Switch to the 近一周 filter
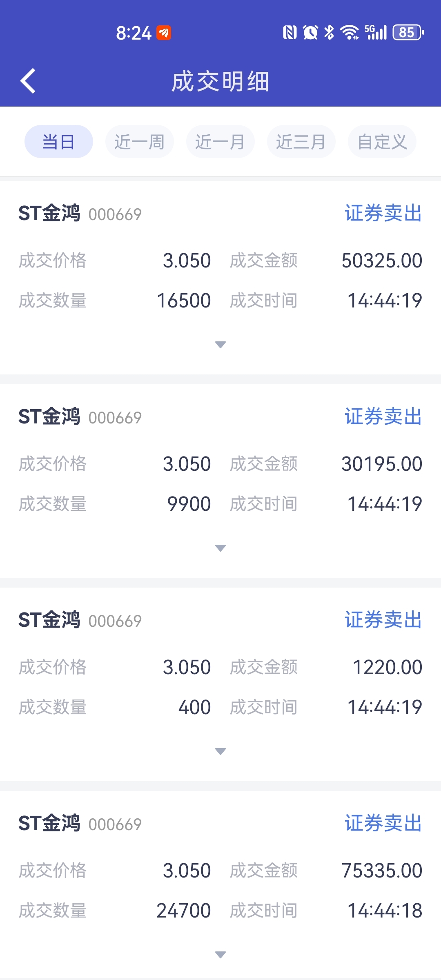Screen dimensions: 441x980 click(x=139, y=142)
